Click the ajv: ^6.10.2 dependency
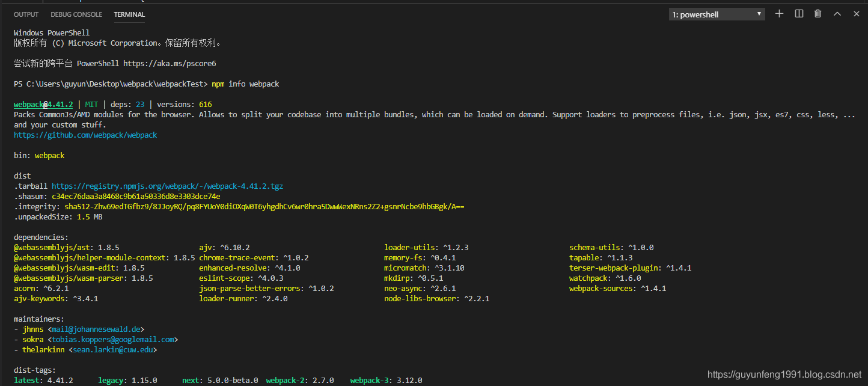868x386 pixels. click(x=224, y=248)
